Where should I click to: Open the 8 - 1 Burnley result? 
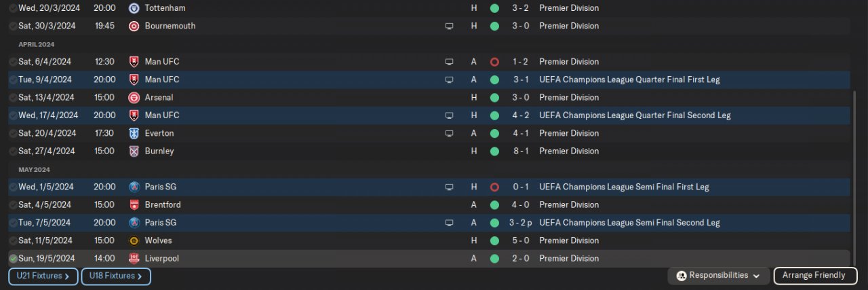[x=521, y=151]
